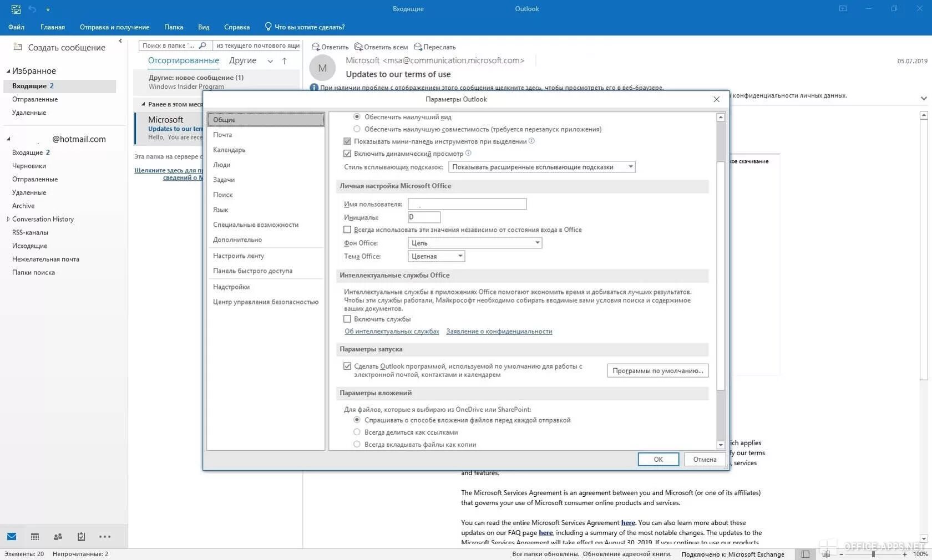Switch to the Calendar view icon
Image resolution: width=932 pixels, height=560 pixels.
(x=34, y=536)
